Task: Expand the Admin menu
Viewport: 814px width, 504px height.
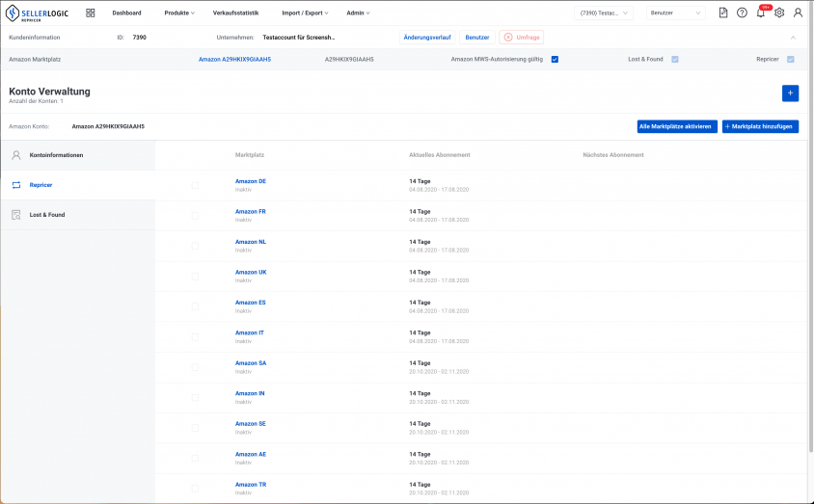Action: (358, 13)
